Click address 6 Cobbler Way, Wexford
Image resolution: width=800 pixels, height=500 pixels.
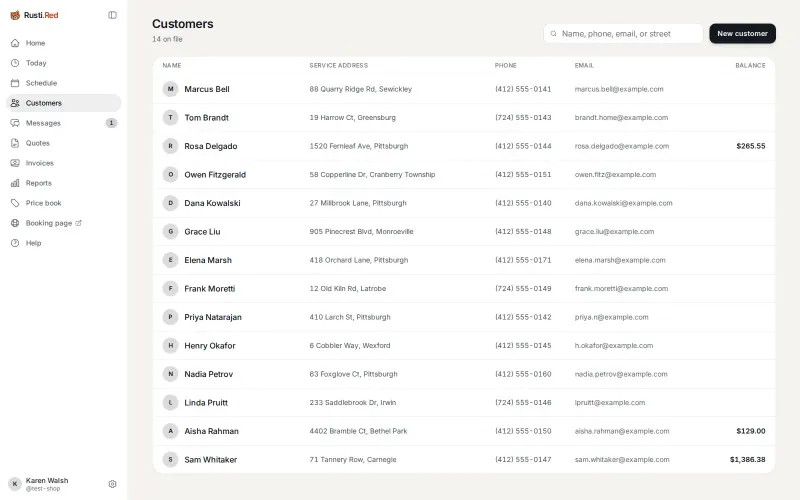(349, 345)
